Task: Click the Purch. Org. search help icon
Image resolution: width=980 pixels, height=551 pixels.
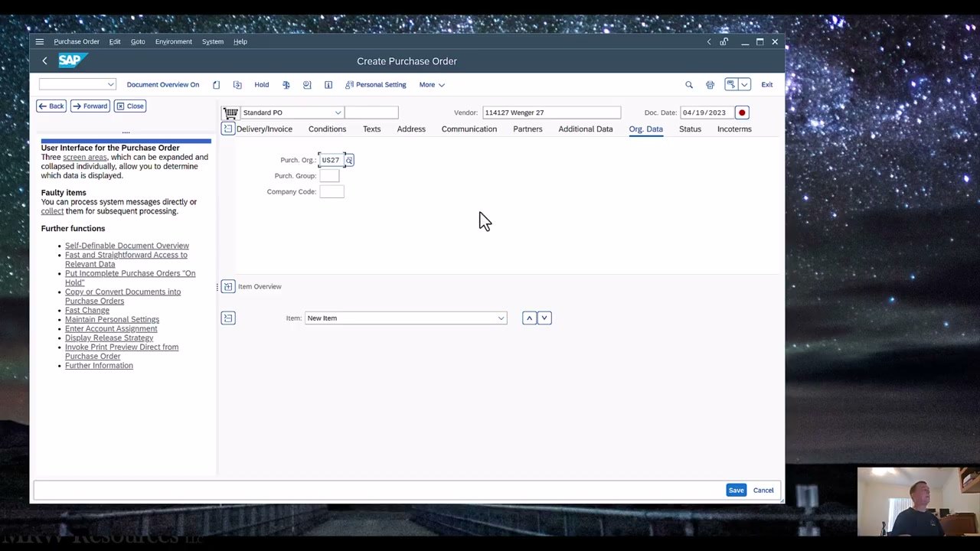Action: click(349, 160)
